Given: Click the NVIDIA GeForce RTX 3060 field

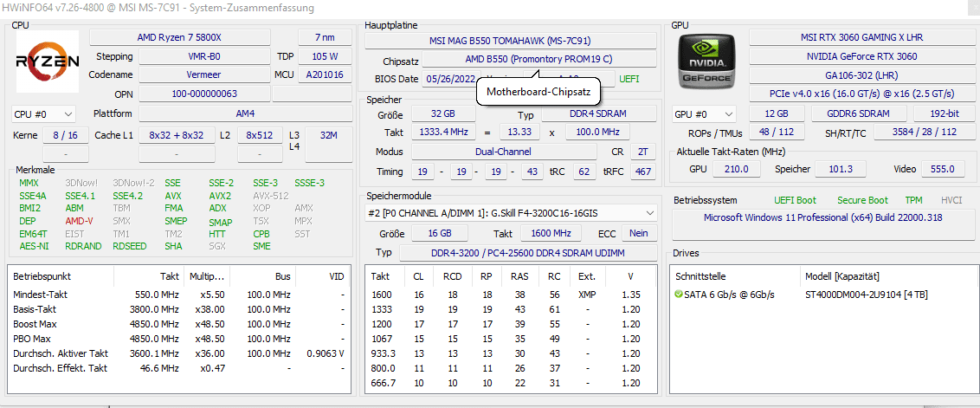Looking at the screenshot, I should pos(862,56).
